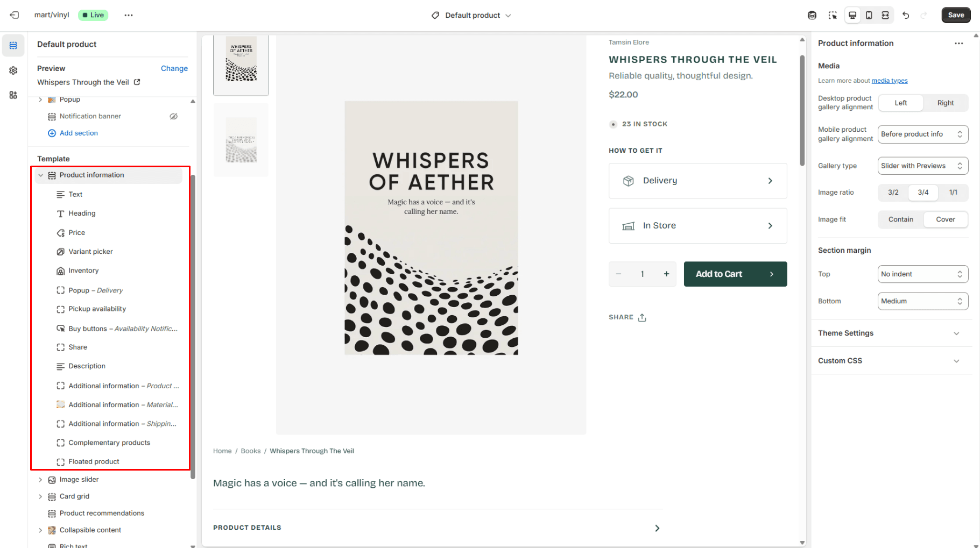Open preview product external link icon
Screen dimensions: 980x548
click(137, 82)
